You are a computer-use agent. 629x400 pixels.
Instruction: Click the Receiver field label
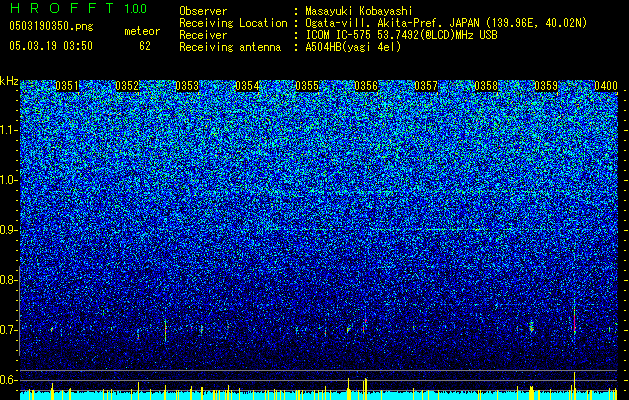point(203,35)
